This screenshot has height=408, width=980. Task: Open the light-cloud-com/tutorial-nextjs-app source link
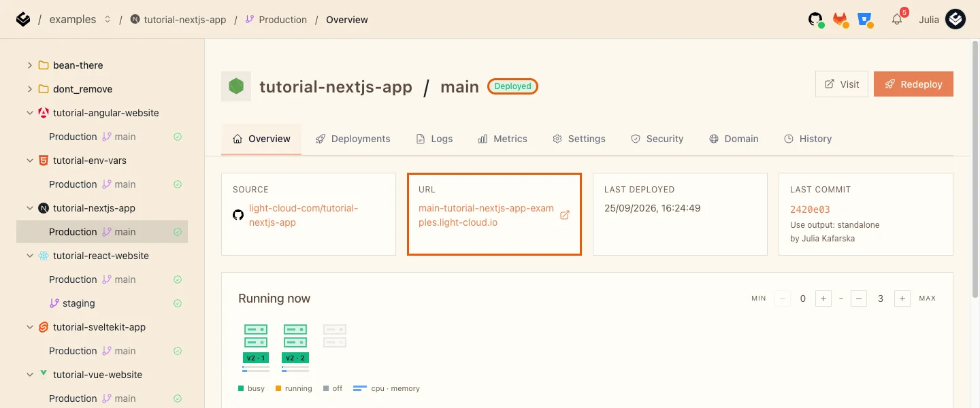point(303,215)
